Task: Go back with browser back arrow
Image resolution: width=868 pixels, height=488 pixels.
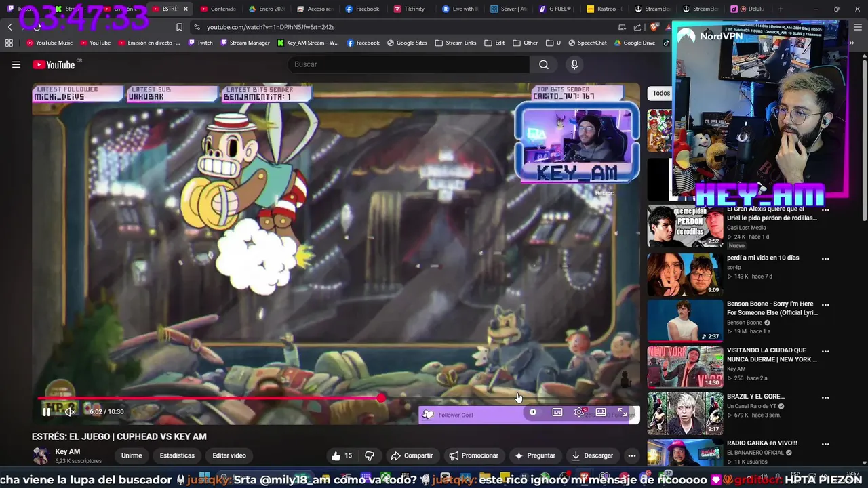Action: tap(9, 27)
